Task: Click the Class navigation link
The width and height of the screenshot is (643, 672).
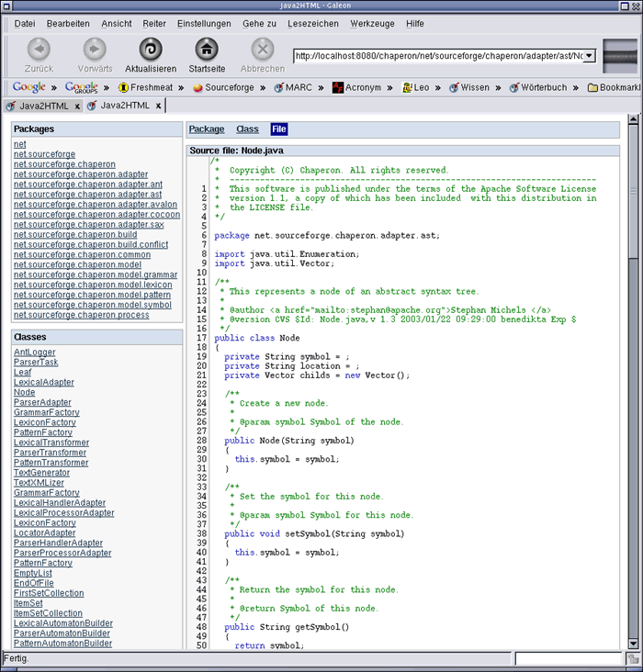Action: pyautogui.click(x=247, y=129)
